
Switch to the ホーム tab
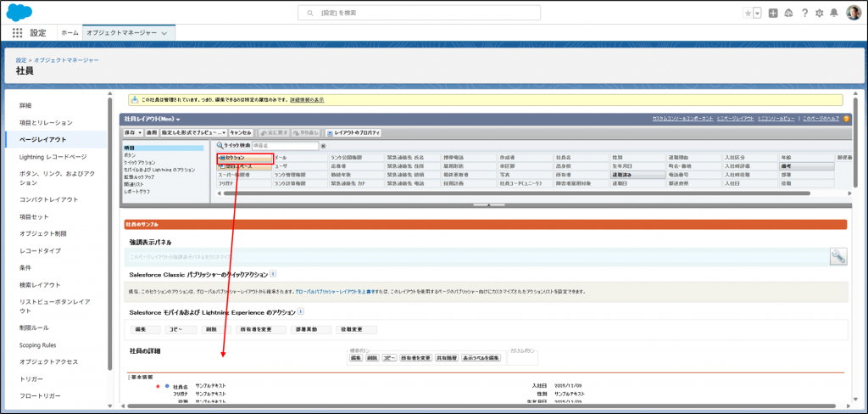[70, 32]
